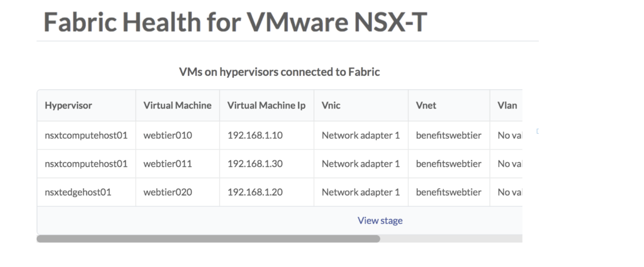Click the Vnet column header
This screenshot has width=644, height=267.
point(426,105)
